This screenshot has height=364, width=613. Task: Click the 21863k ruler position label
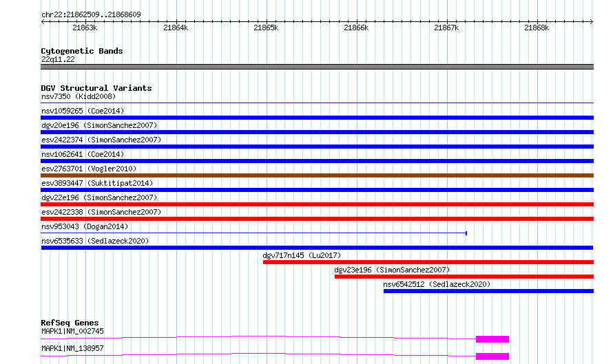click(85, 28)
